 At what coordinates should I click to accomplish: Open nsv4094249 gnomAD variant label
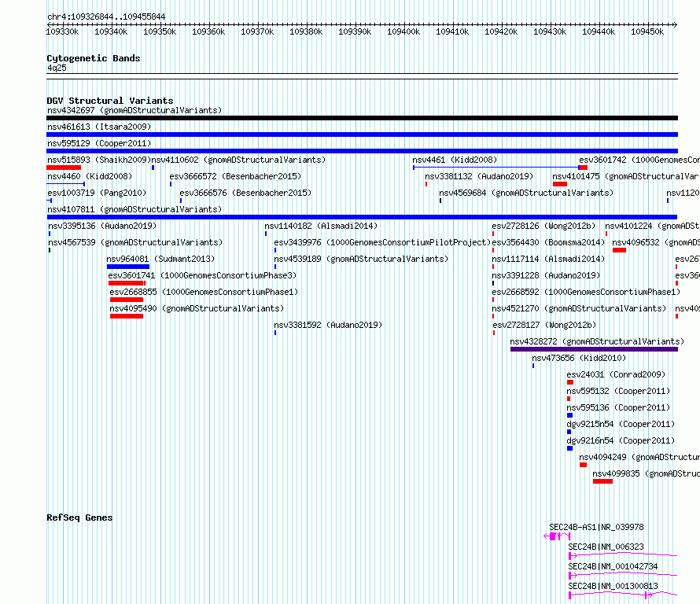[x=639, y=457]
